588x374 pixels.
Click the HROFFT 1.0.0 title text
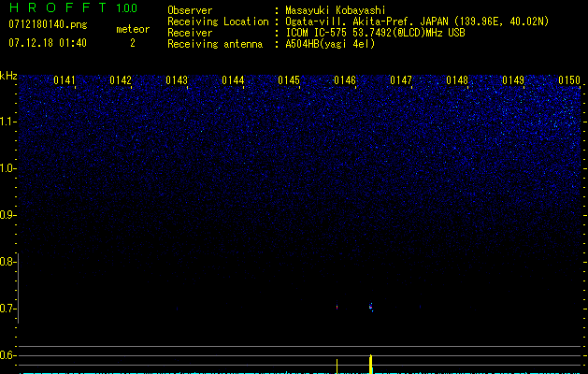click(74, 7)
